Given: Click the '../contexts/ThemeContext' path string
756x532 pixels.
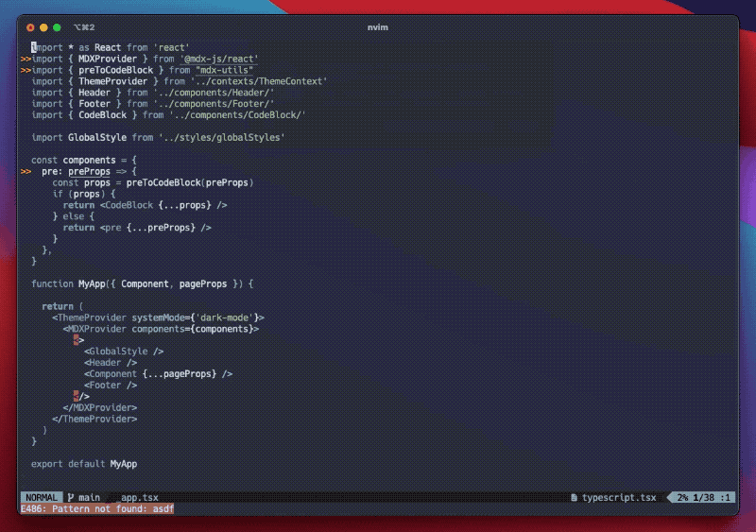Looking at the screenshot, I should pyautogui.click(x=259, y=81).
